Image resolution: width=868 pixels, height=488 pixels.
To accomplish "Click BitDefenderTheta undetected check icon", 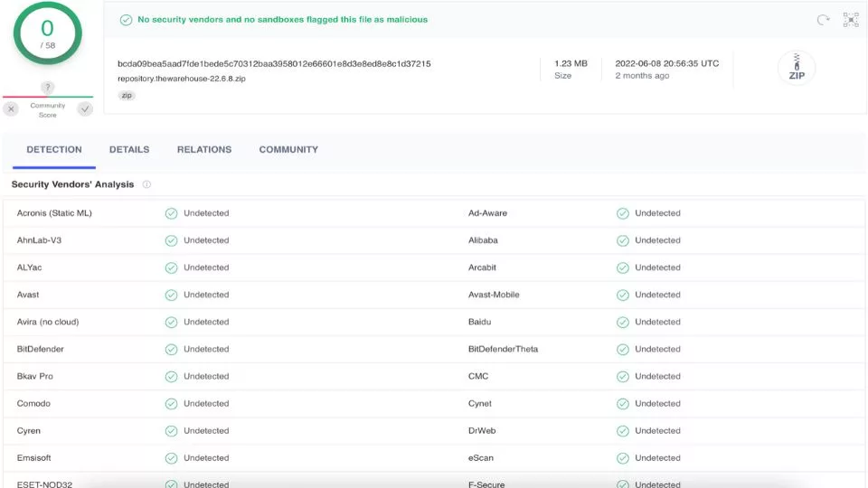I will [623, 349].
